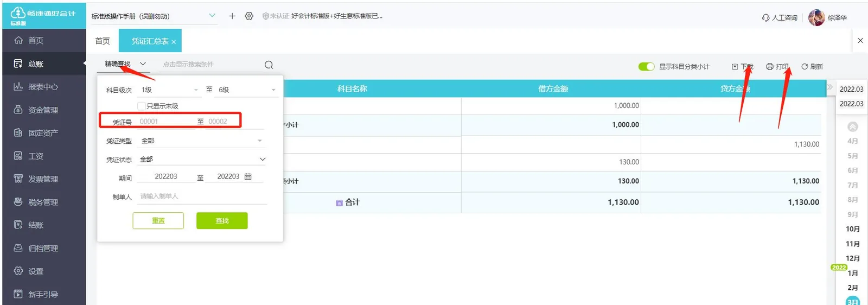Select 10月 in the month list
The image size is (868, 305).
click(x=853, y=229)
